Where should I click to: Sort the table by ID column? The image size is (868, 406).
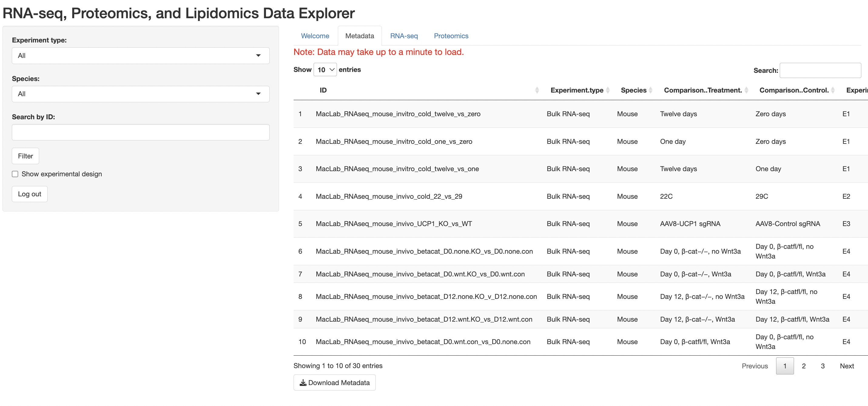(537, 90)
